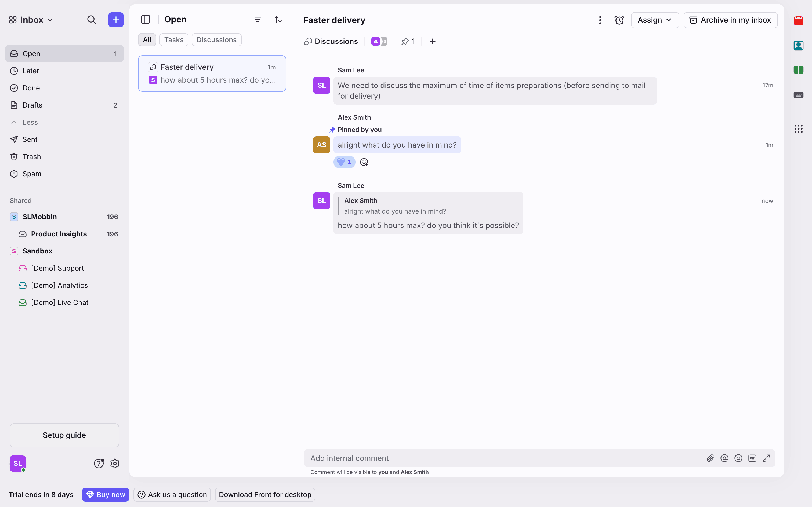The image size is (812, 507).
Task: Open the search magnifier icon
Action: click(x=92, y=20)
